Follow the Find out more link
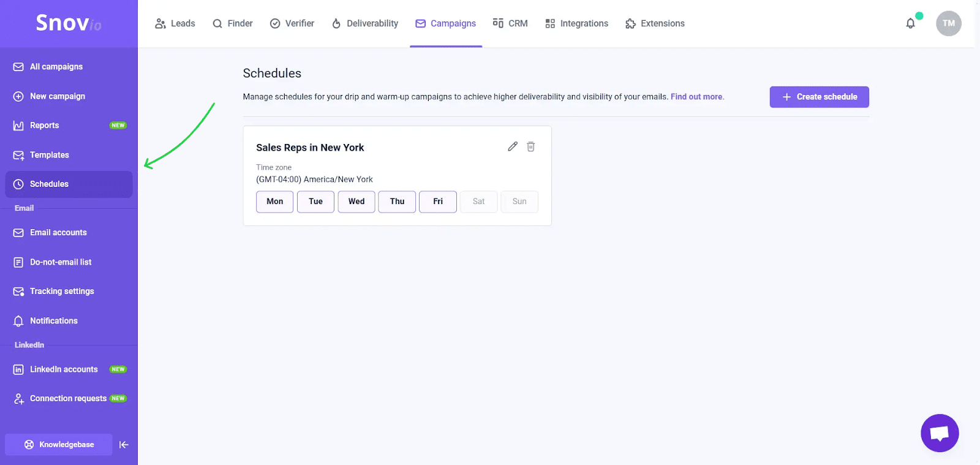Image resolution: width=980 pixels, height=465 pixels. click(x=697, y=97)
